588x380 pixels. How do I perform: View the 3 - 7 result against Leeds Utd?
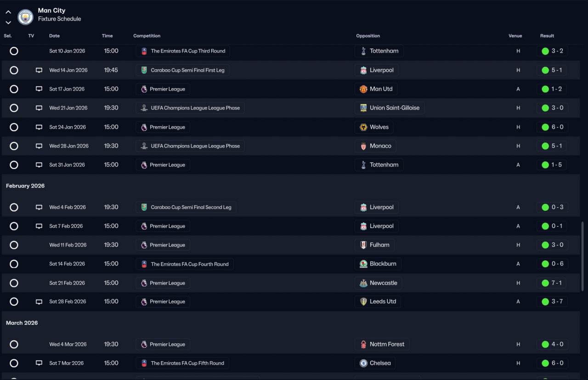[x=552, y=302]
